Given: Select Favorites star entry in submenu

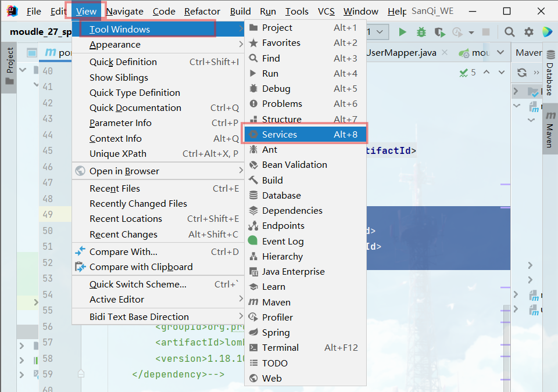Looking at the screenshot, I should 305,43.
